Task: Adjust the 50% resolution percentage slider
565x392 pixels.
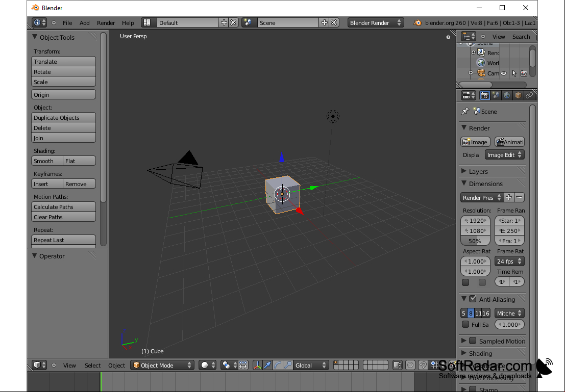Action: (x=475, y=241)
